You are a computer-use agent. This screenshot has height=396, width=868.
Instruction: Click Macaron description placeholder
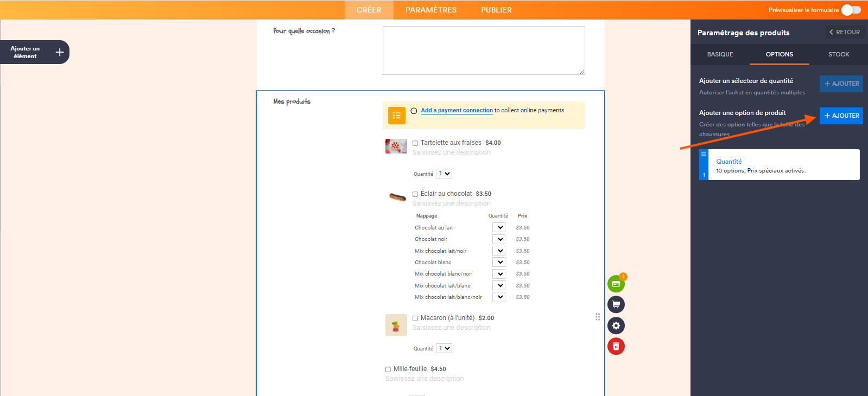tap(451, 328)
